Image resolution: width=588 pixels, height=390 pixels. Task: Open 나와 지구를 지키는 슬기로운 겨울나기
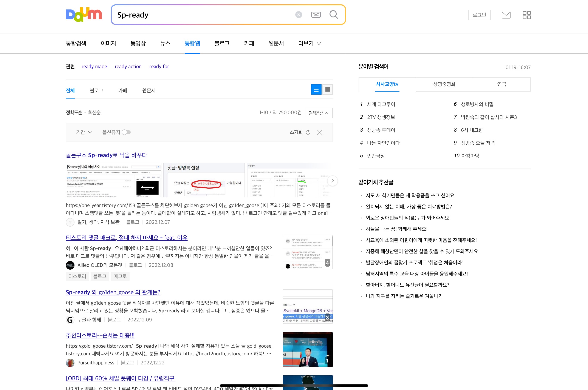click(404, 296)
